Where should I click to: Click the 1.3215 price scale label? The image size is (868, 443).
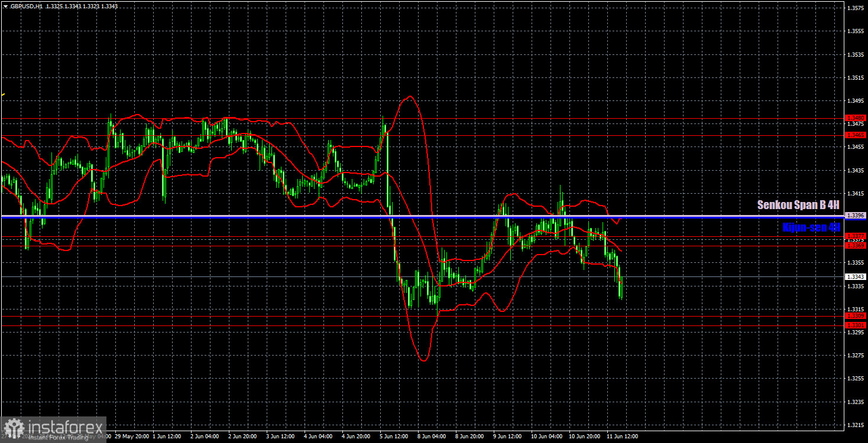(856, 425)
